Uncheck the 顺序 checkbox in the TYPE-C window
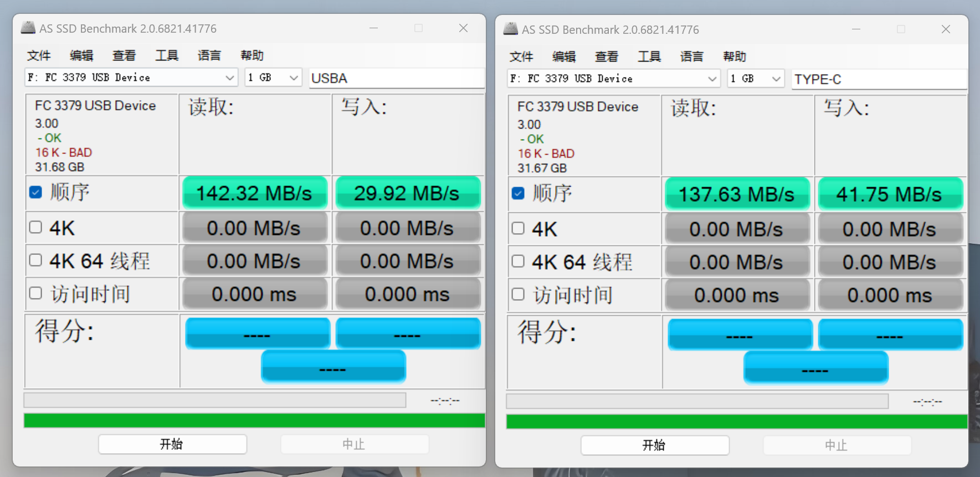 518,193
